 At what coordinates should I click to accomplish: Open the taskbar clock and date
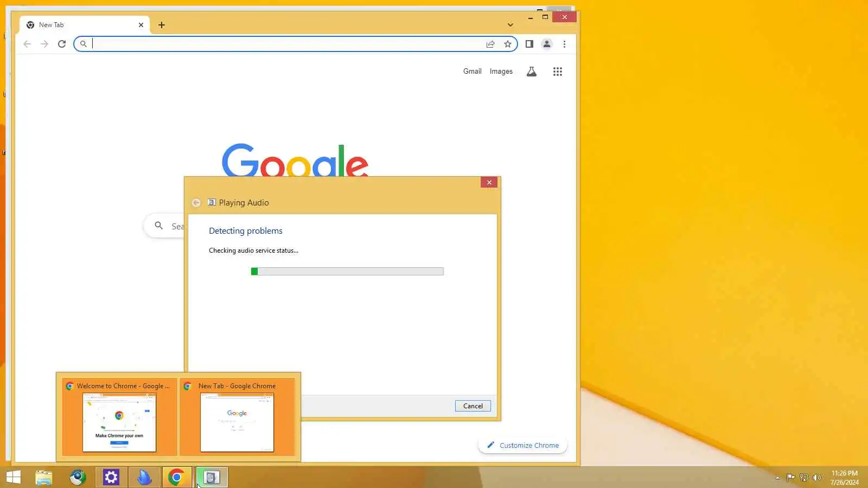[x=845, y=478]
